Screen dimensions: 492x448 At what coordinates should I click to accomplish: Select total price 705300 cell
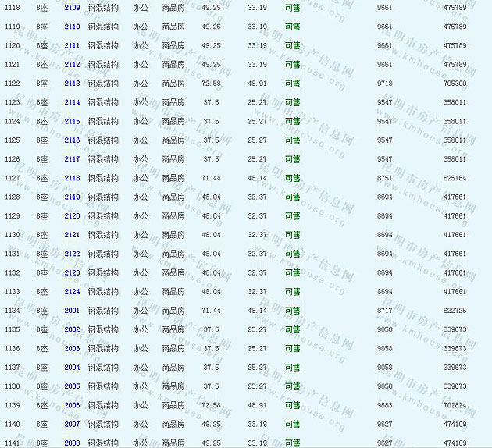point(455,84)
